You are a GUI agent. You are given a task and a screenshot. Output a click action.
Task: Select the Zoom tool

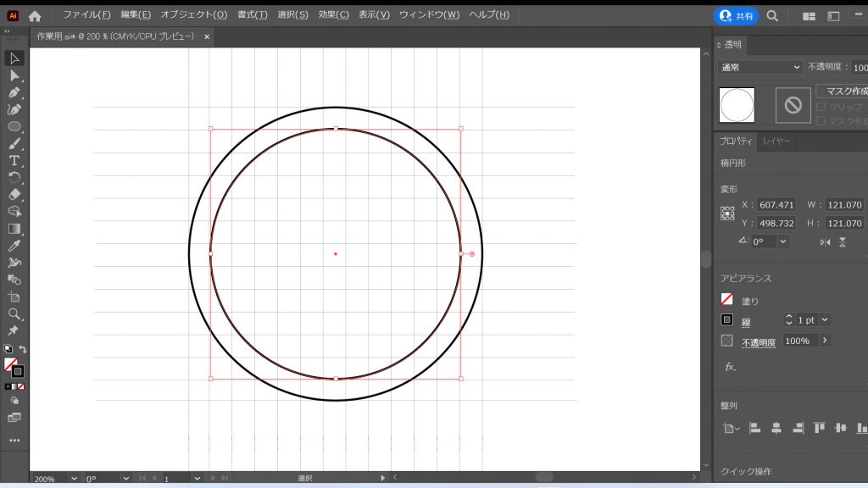coord(14,314)
